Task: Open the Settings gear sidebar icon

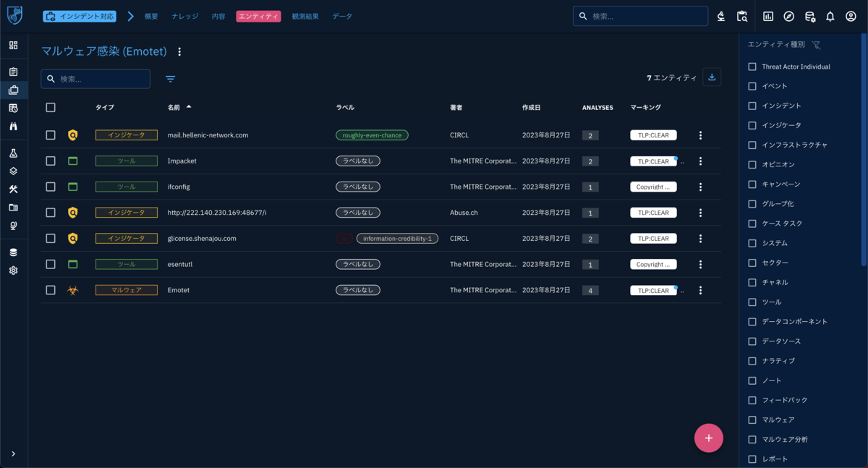Action: point(13,271)
